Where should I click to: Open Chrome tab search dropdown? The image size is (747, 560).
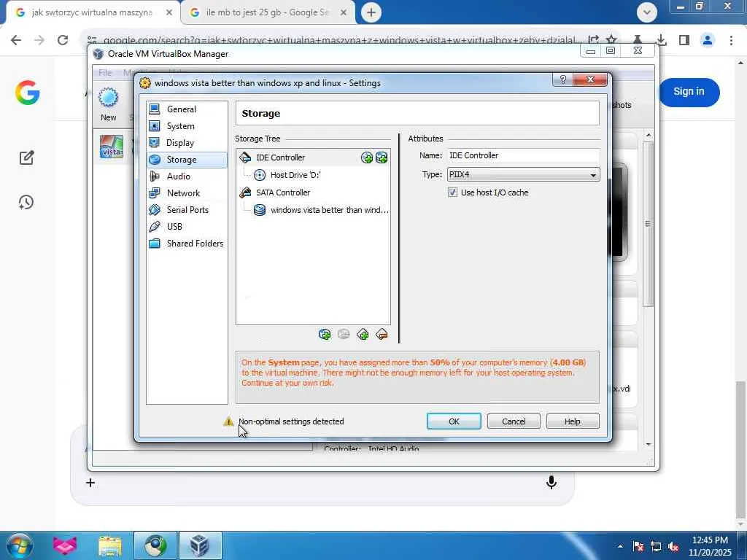click(x=647, y=12)
